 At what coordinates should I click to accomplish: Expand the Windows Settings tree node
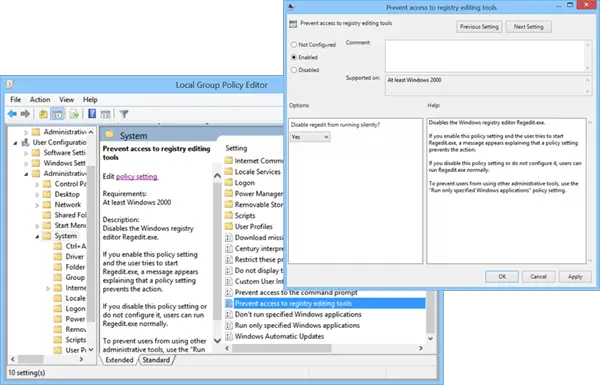click(x=26, y=163)
